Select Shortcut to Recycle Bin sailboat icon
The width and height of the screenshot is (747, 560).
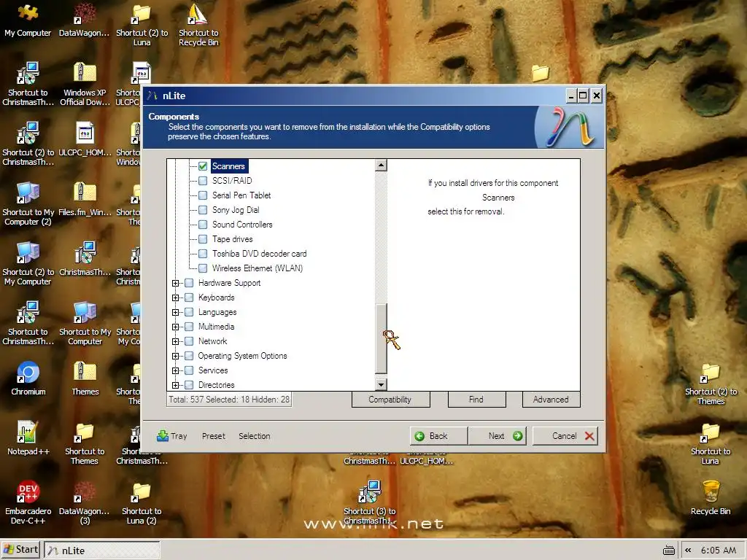[x=198, y=25]
